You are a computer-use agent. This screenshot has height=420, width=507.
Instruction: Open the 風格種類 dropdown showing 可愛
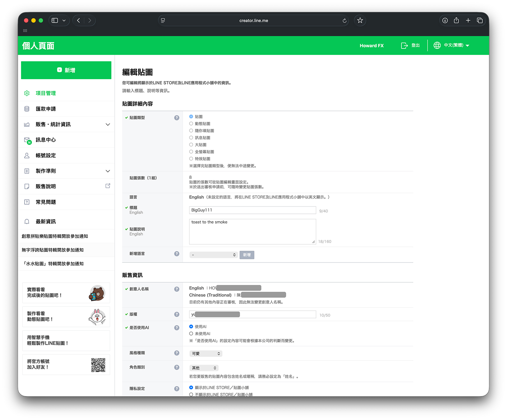206,354
